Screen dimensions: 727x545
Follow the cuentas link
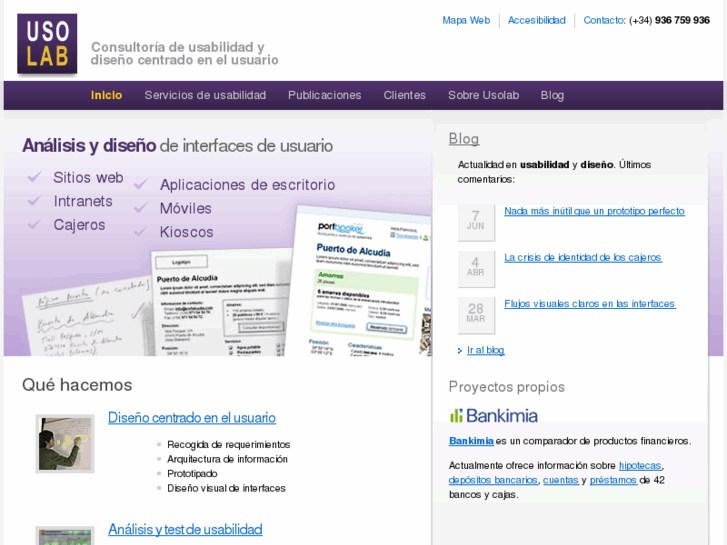pyautogui.click(x=561, y=480)
